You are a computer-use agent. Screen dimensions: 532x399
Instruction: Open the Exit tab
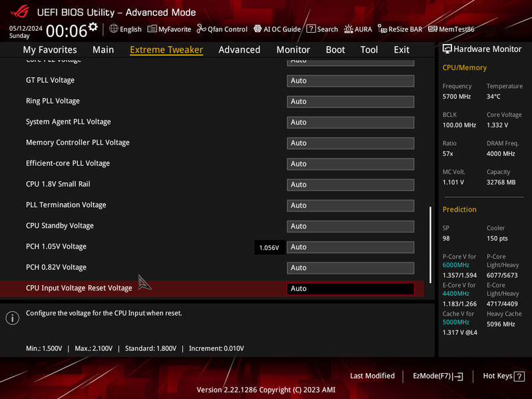401,50
